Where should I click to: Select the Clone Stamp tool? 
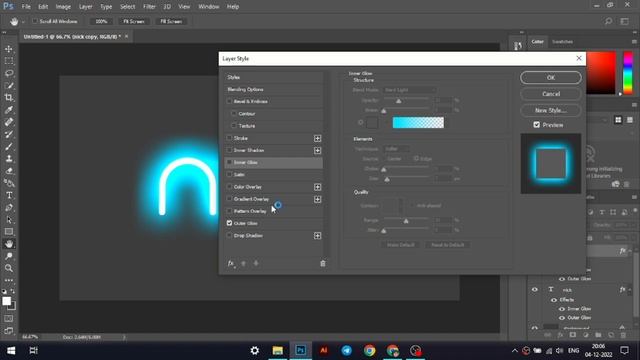[9, 159]
